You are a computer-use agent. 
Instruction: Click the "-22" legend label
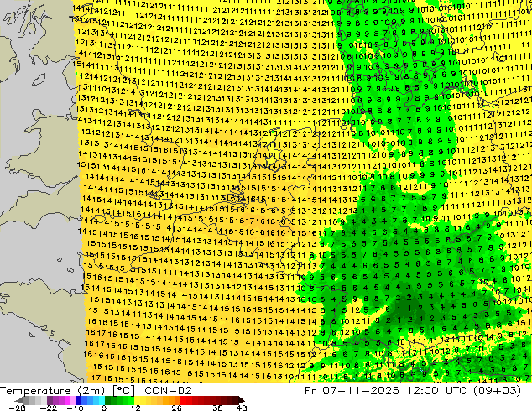[x=48, y=408]
